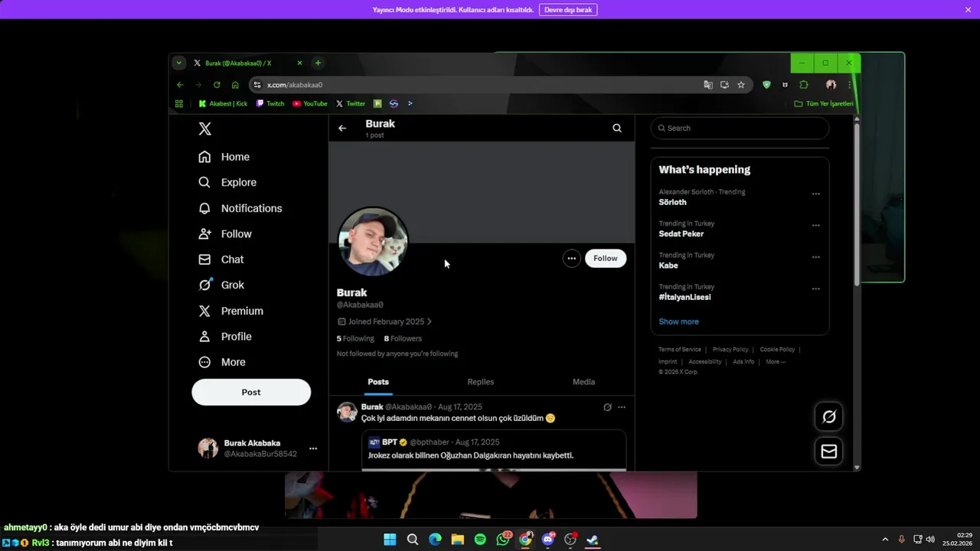Open the Akabest | Kick bookmark

click(x=223, y=103)
